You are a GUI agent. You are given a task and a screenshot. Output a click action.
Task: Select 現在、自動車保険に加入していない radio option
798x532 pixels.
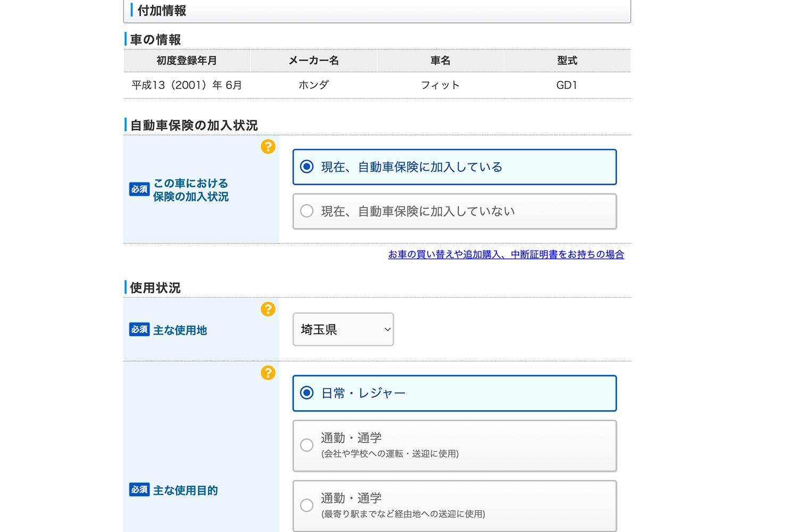point(454,211)
